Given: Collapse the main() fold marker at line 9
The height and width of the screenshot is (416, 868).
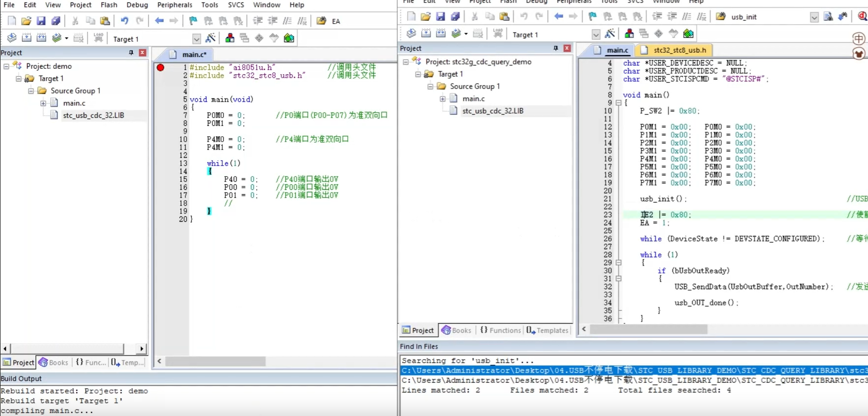Looking at the screenshot, I should click(619, 103).
